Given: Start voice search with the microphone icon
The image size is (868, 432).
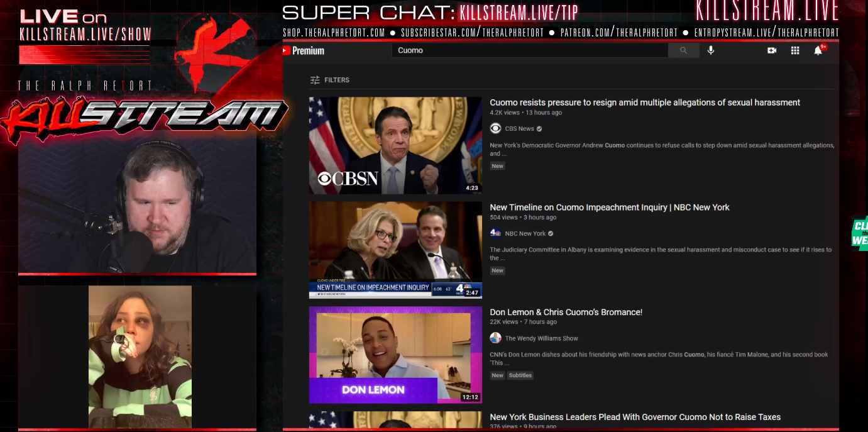Looking at the screenshot, I should pos(711,50).
